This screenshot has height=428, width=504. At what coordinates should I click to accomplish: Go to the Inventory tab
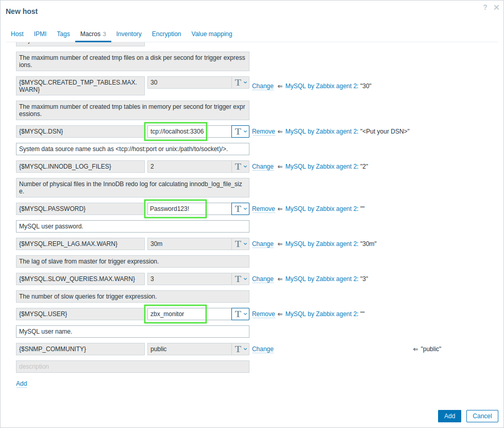coord(129,34)
